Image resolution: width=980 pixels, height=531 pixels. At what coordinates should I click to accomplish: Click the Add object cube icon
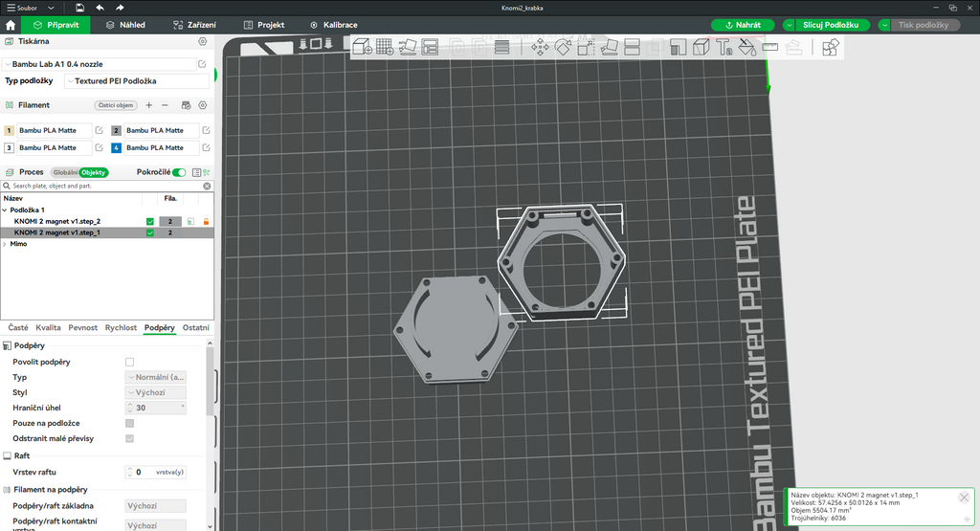pyautogui.click(x=363, y=47)
